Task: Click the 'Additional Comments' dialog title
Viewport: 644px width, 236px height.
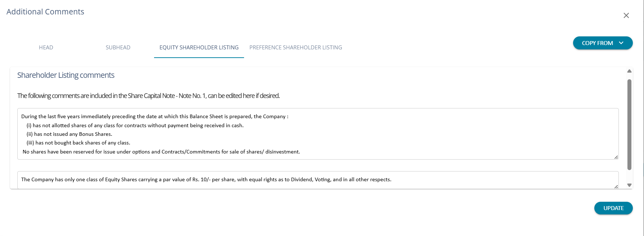Action: tap(45, 12)
